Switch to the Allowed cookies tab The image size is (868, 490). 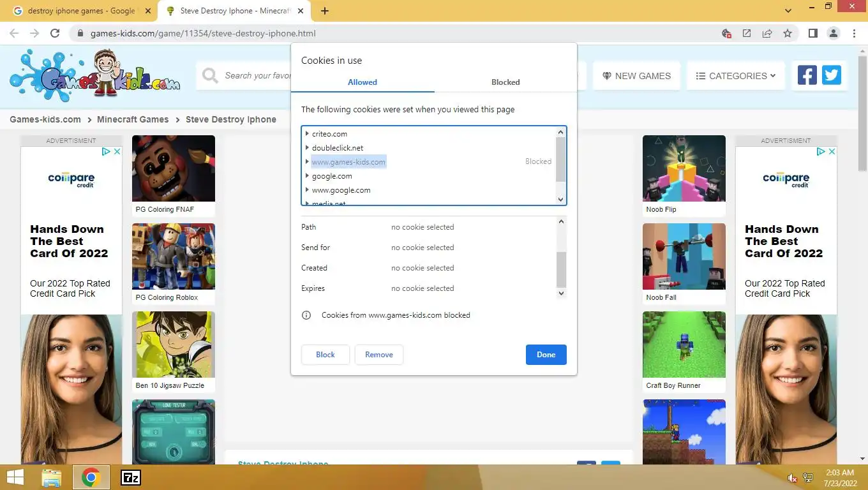[x=363, y=82]
